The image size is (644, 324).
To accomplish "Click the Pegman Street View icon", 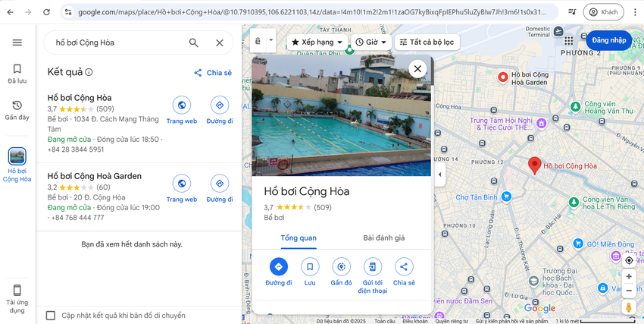I will [628, 307].
